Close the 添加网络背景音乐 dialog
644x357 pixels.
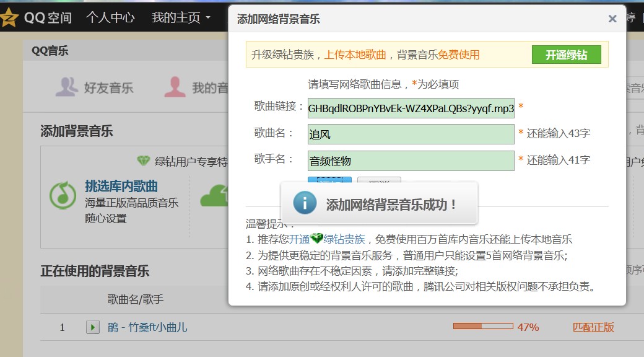pos(612,19)
